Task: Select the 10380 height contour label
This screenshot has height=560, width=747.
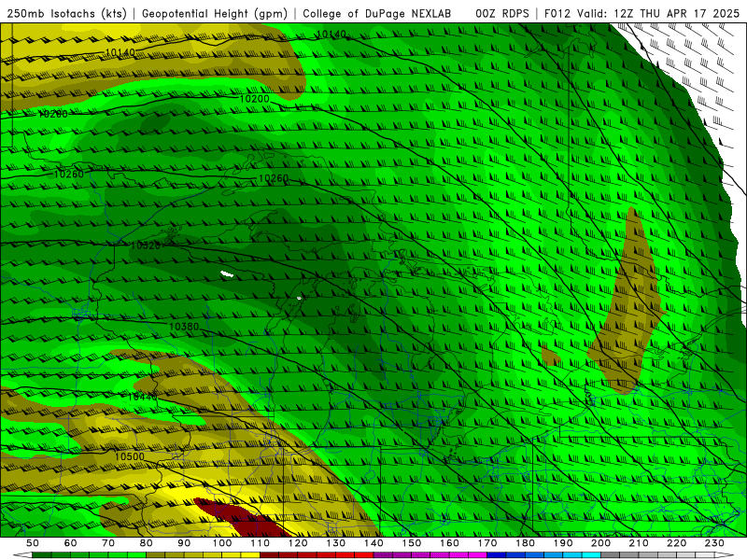Action: click(x=184, y=327)
